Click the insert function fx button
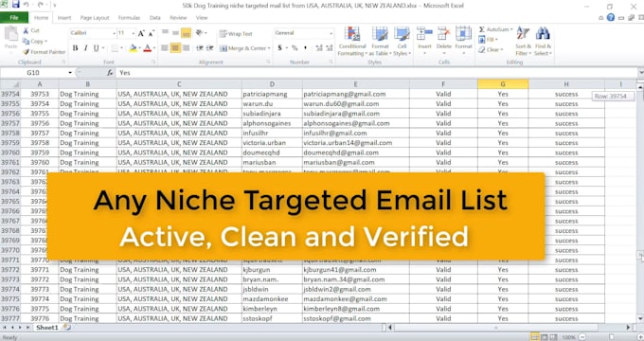Screen dimensions: 644x341 (x=110, y=73)
